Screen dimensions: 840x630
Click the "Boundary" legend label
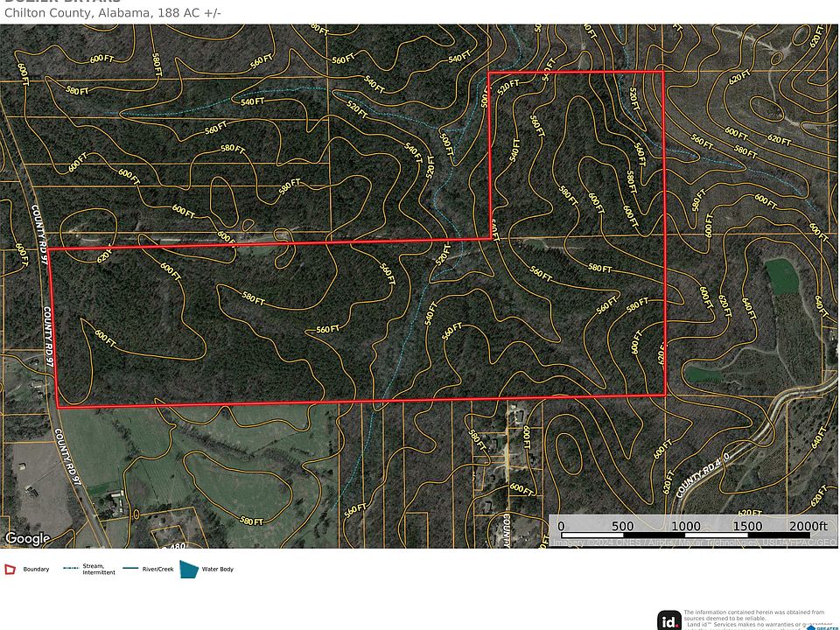36,569
